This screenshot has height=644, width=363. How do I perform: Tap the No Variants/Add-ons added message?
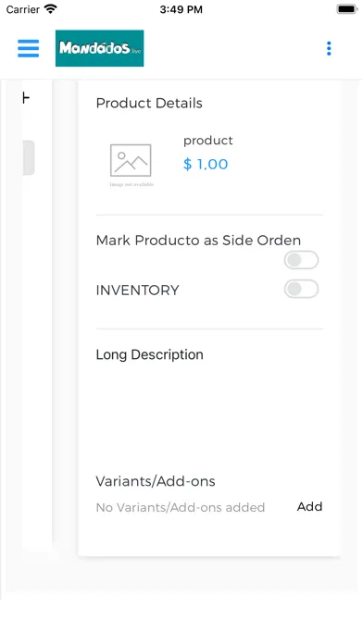click(x=180, y=508)
